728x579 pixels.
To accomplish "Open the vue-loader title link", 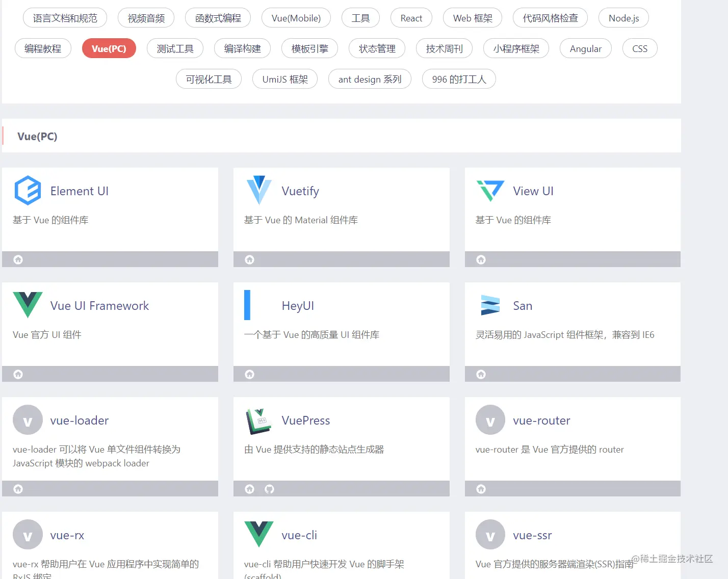I will [80, 420].
